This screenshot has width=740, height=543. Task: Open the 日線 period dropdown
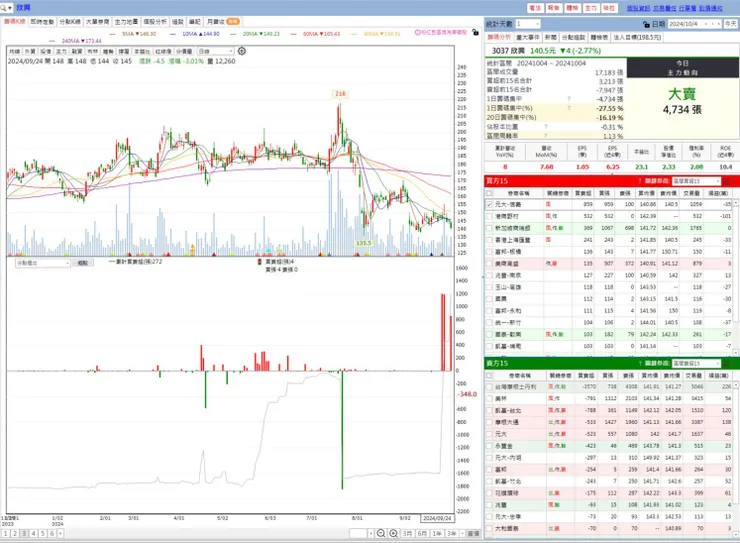coord(216,51)
